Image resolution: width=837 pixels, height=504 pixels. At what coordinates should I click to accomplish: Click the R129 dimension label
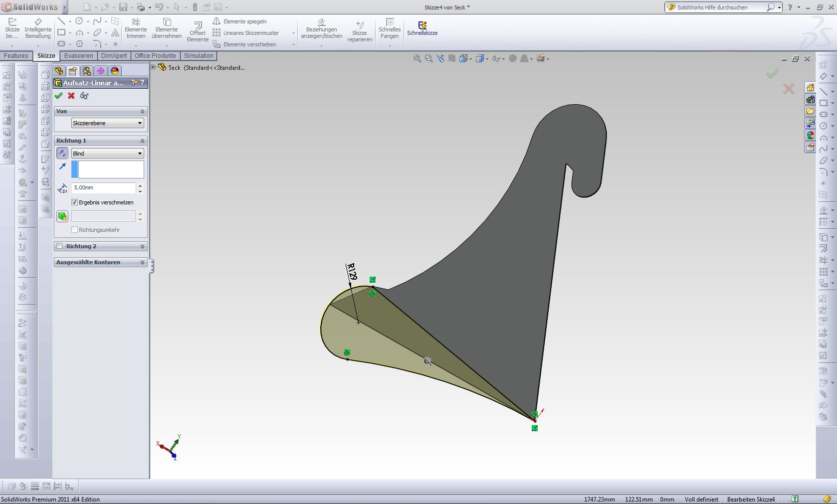point(352,272)
